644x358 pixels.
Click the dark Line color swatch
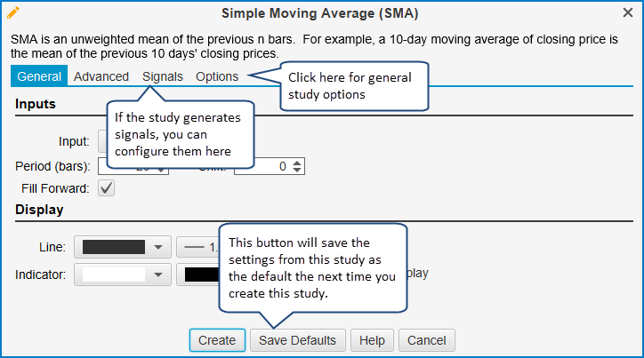(113, 247)
